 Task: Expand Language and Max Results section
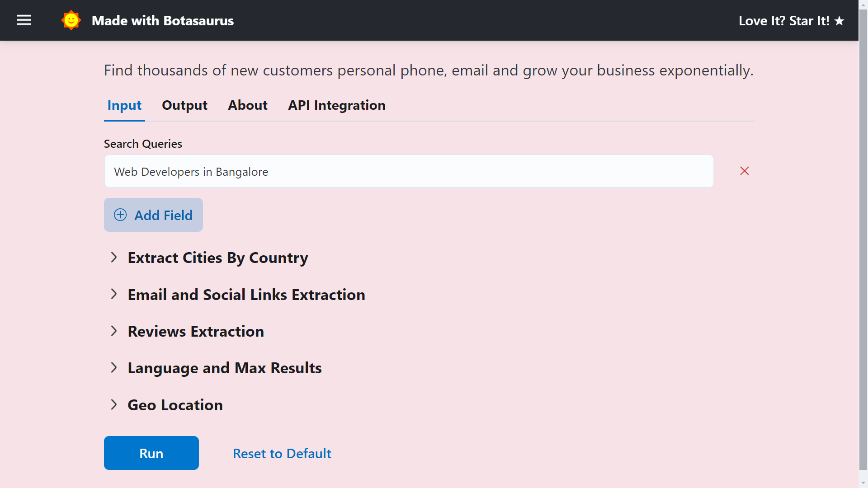point(216,368)
